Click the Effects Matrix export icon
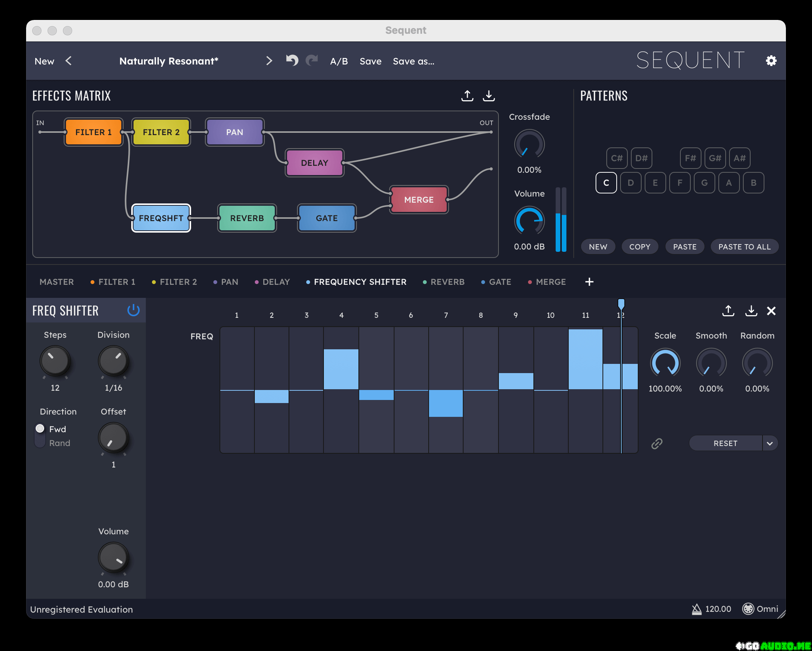 [x=467, y=96]
